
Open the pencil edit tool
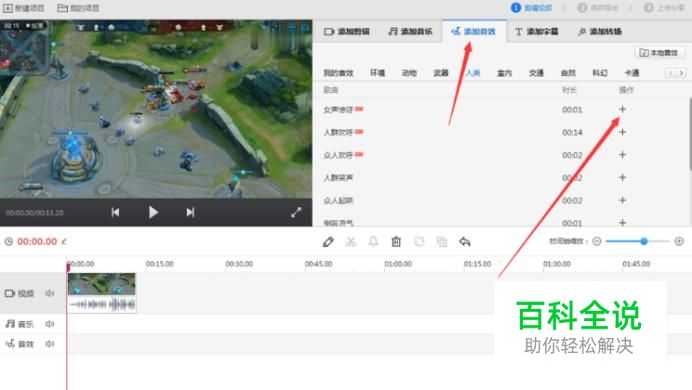coord(328,242)
